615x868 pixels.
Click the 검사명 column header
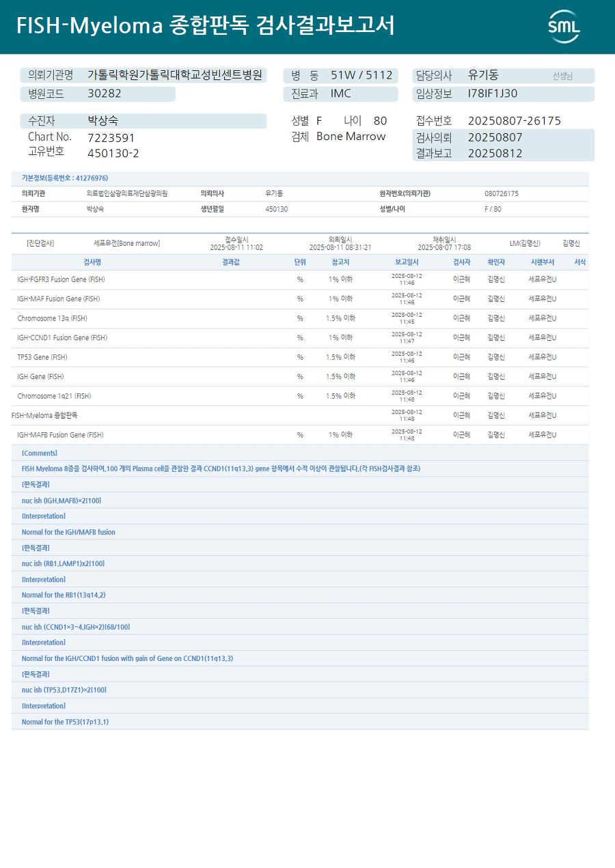[x=92, y=262]
